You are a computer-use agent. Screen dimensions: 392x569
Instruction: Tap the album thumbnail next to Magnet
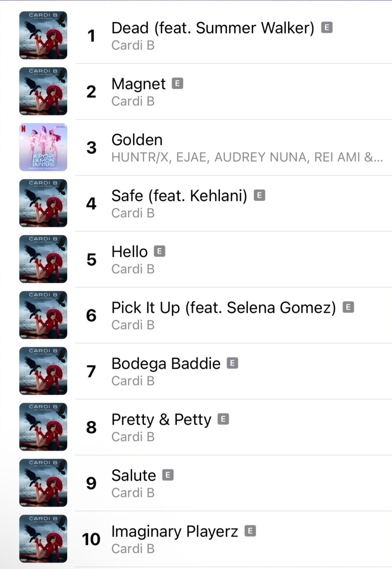43,91
